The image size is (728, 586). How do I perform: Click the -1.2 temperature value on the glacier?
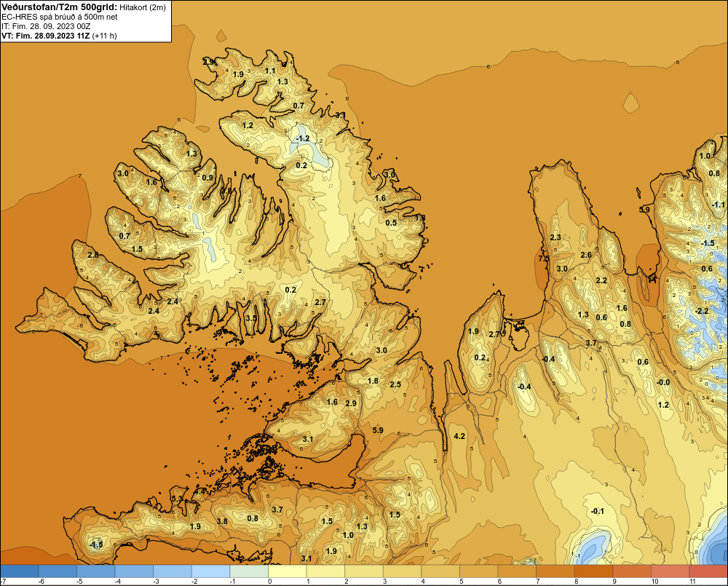coord(303,139)
